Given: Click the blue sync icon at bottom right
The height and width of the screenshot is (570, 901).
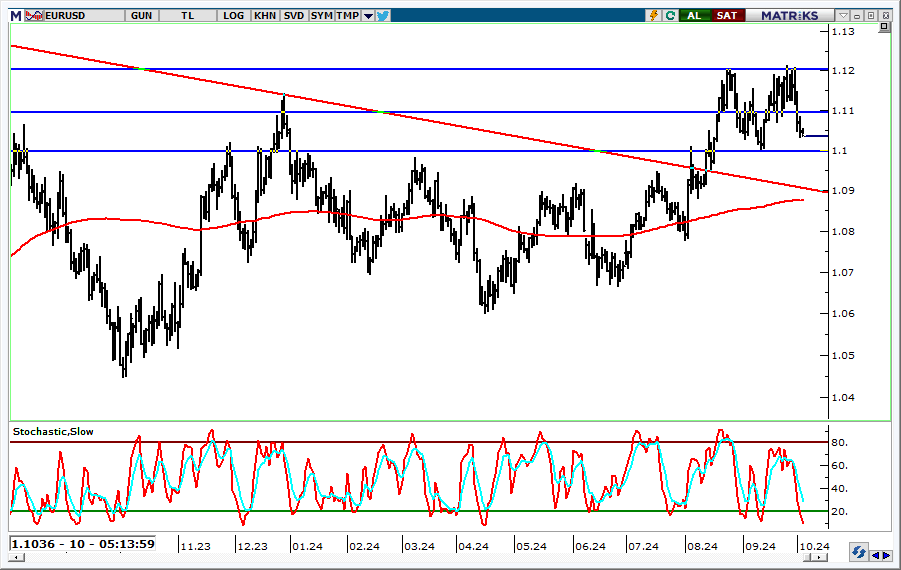Looking at the screenshot, I should (x=858, y=553).
